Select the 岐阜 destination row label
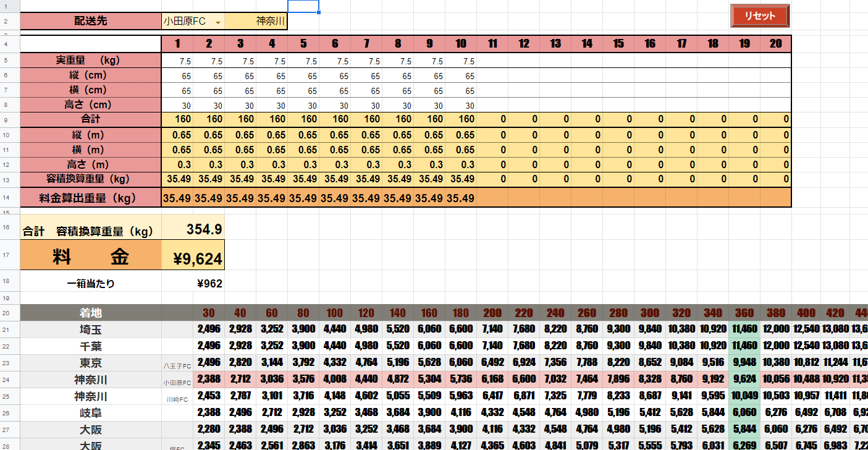 click(x=91, y=413)
